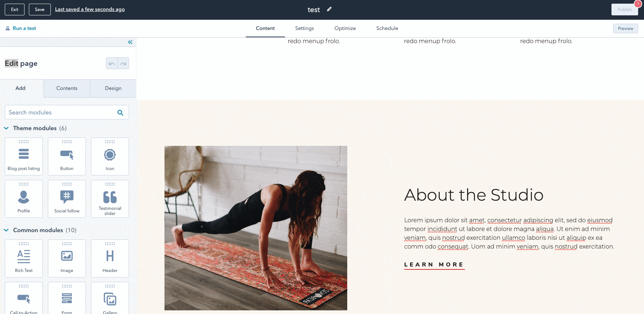The height and width of the screenshot is (314, 644).
Task: Select the Social follow module
Action: pyautogui.click(x=67, y=199)
